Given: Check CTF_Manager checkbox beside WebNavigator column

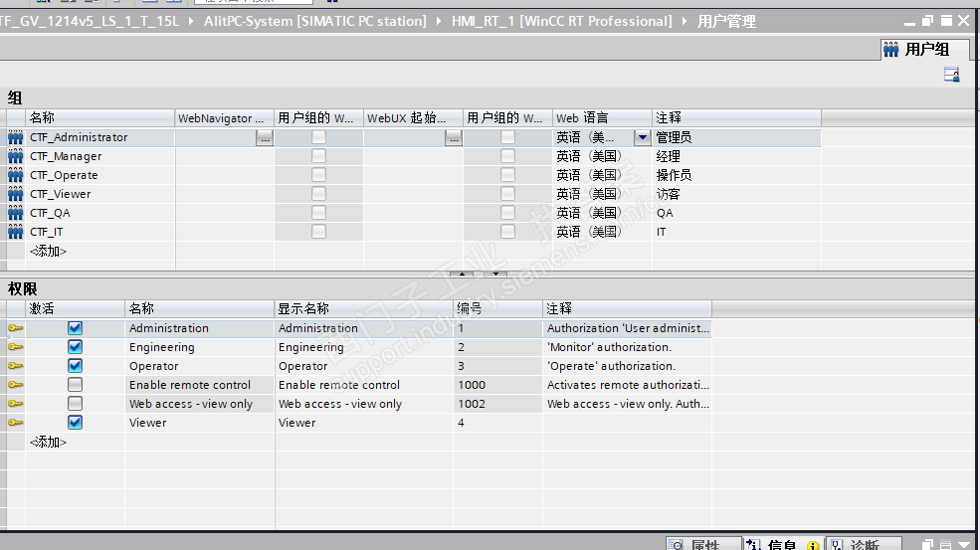Looking at the screenshot, I should [318, 156].
